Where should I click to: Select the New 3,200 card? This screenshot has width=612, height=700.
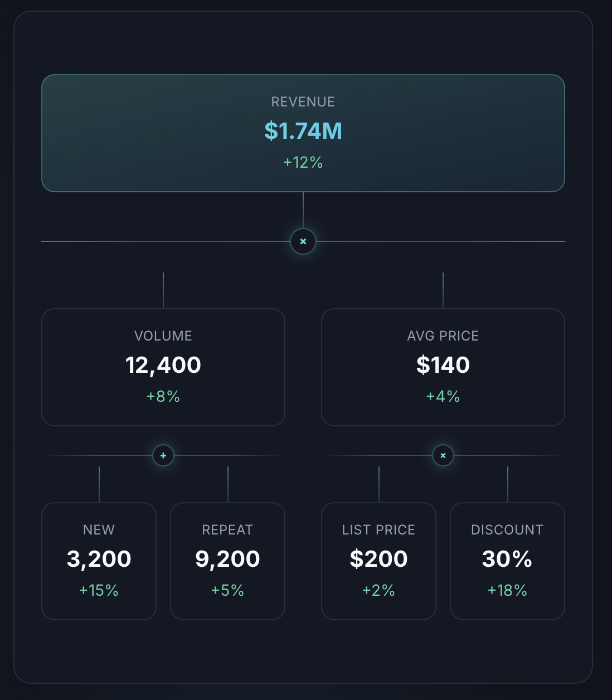tap(99, 561)
